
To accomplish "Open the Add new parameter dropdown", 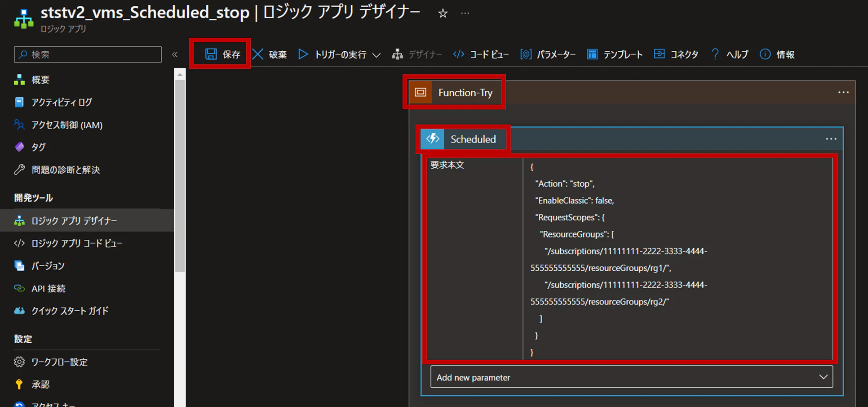I will tap(632, 377).
